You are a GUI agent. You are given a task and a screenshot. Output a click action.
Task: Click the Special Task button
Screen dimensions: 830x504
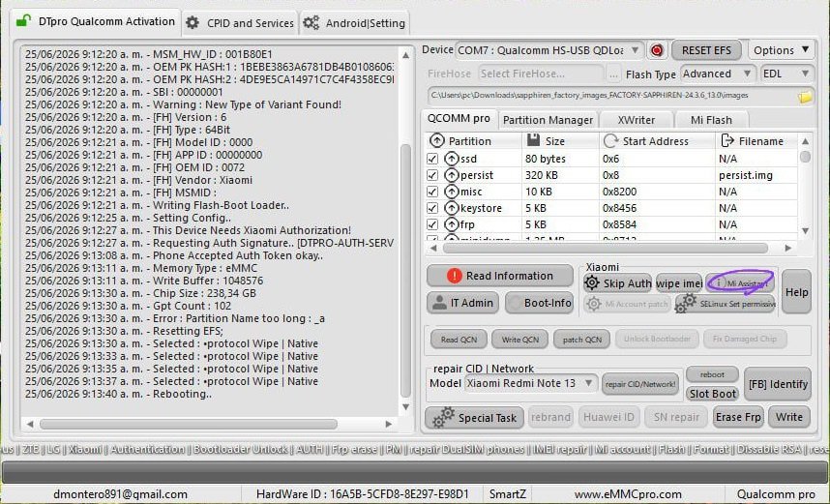[x=474, y=417]
